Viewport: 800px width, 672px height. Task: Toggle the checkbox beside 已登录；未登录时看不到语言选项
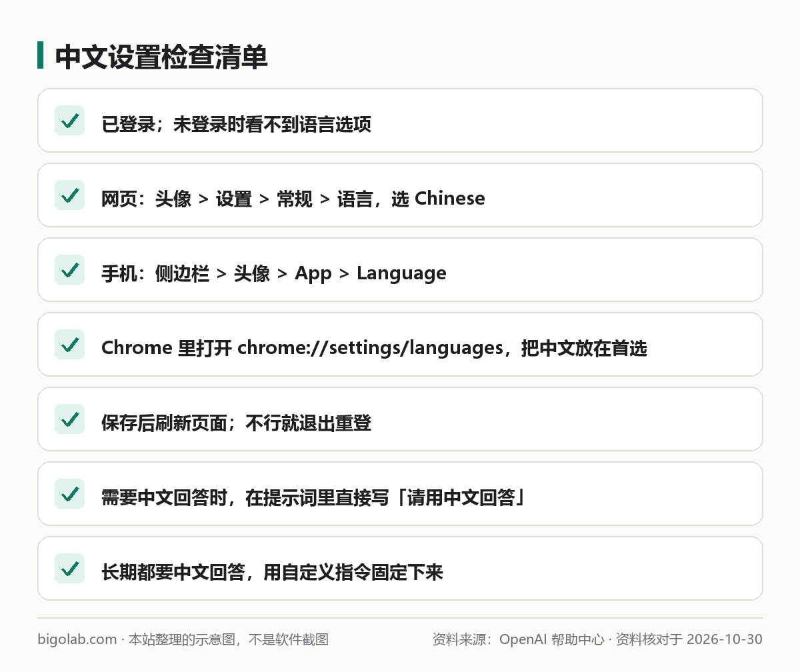click(x=69, y=121)
